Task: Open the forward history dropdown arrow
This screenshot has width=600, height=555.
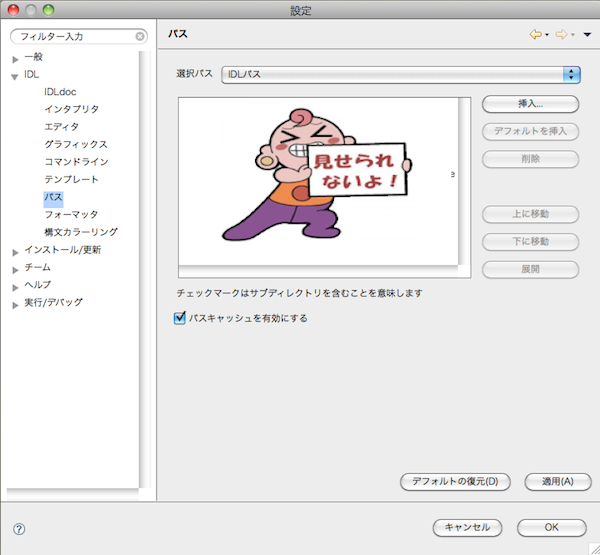Action: 572,35
